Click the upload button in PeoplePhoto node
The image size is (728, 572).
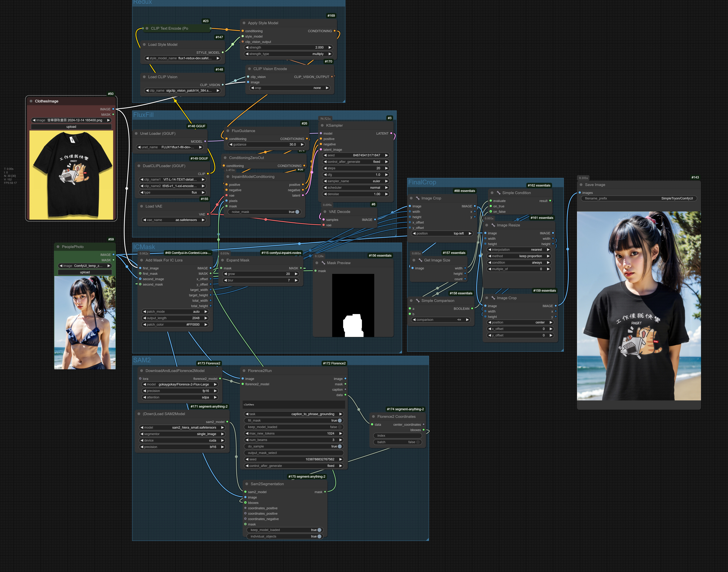click(85, 273)
